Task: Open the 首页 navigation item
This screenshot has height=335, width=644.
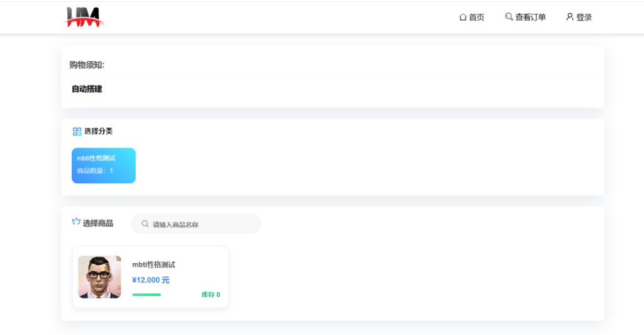Action: pyautogui.click(x=477, y=17)
